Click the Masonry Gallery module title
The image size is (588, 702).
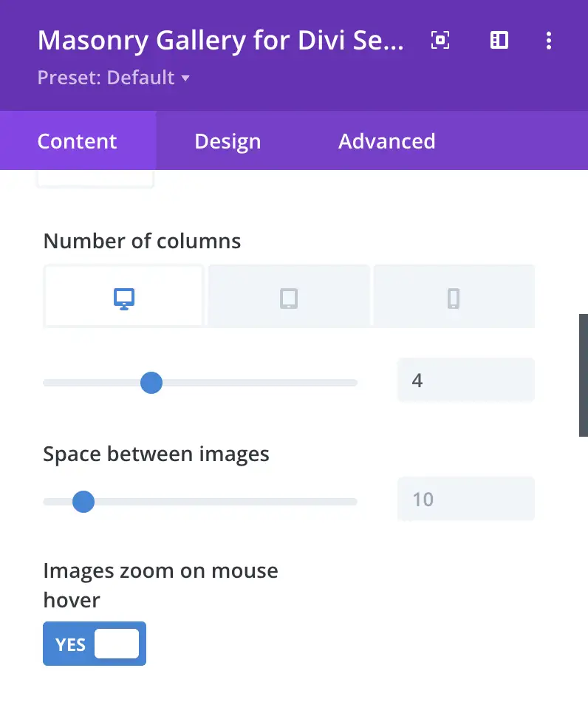(x=221, y=41)
